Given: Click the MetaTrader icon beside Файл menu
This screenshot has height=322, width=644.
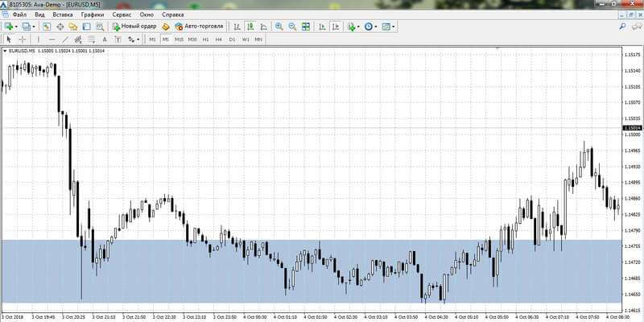Looking at the screenshot, I should coord(6,14).
